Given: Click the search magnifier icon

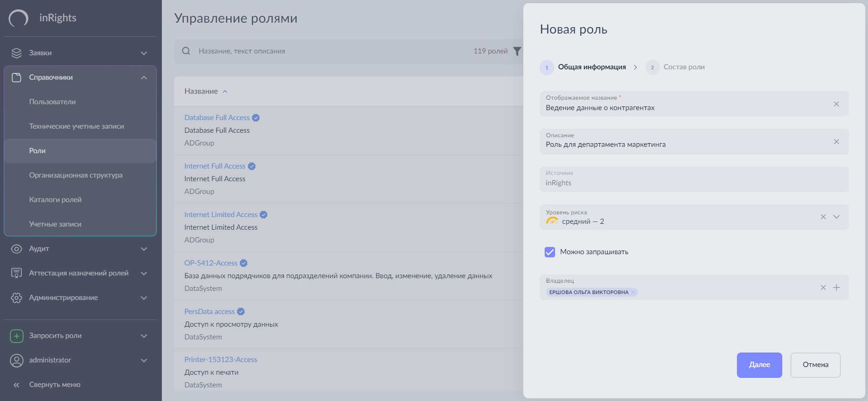Looking at the screenshot, I should pyautogui.click(x=186, y=51).
